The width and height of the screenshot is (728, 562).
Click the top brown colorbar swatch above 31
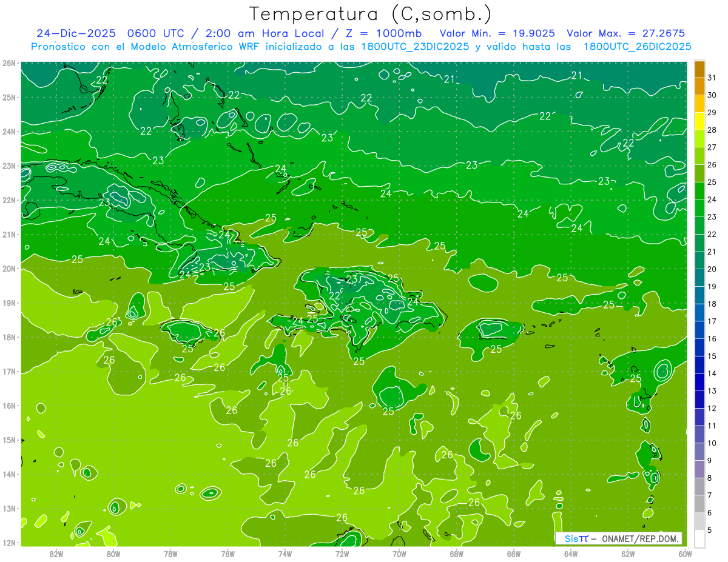pos(699,69)
